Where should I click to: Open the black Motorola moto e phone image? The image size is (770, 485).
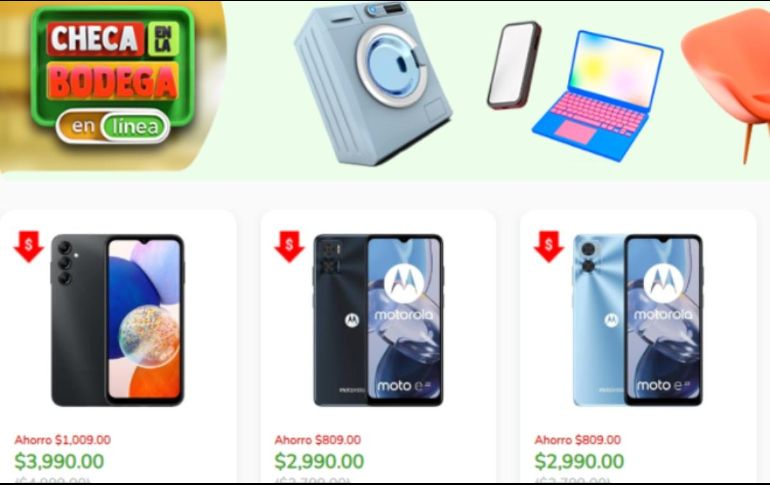(378, 320)
